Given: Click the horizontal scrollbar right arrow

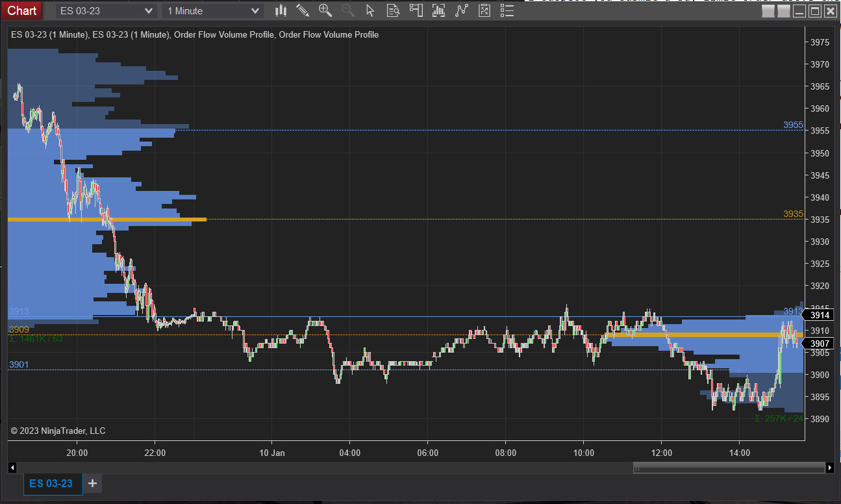Looking at the screenshot, I should (x=830, y=467).
